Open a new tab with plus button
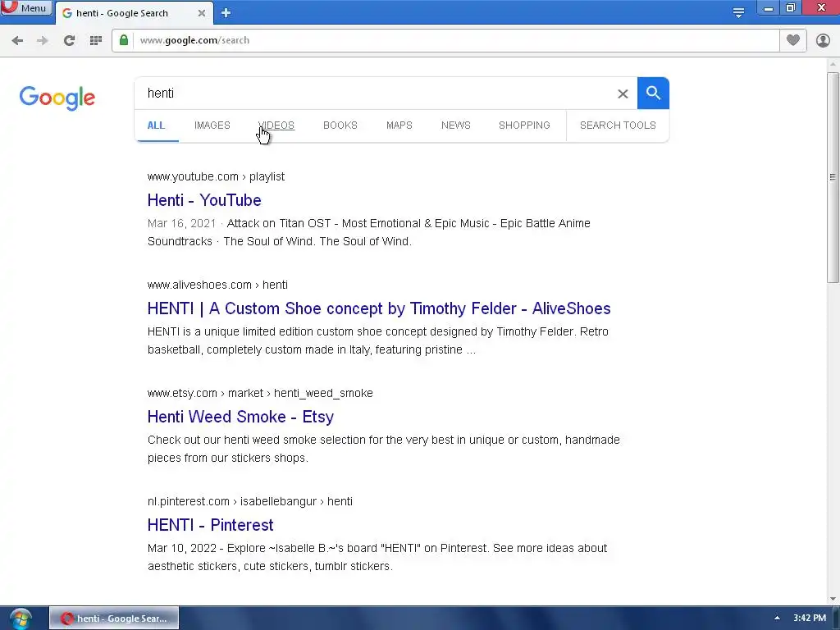Viewport: 840px width, 630px height. pos(226,13)
